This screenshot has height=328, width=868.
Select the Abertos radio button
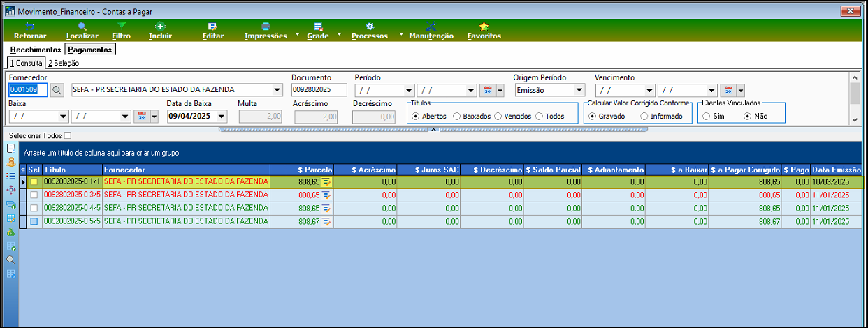click(x=416, y=117)
